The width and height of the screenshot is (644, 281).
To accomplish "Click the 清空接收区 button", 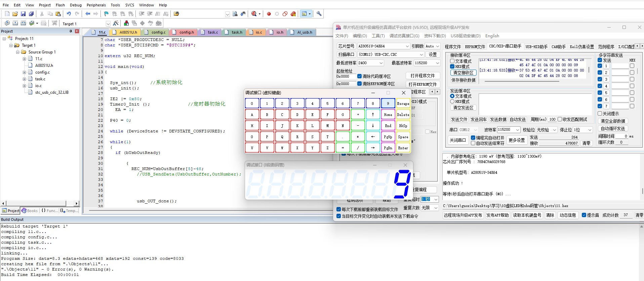I will click(x=463, y=73).
